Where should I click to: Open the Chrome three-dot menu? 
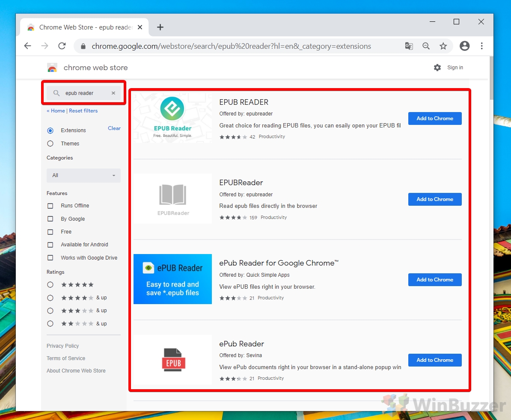coord(481,46)
